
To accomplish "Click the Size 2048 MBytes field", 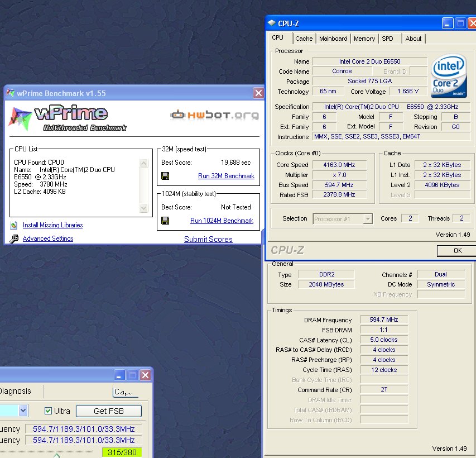I will point(326,284).
